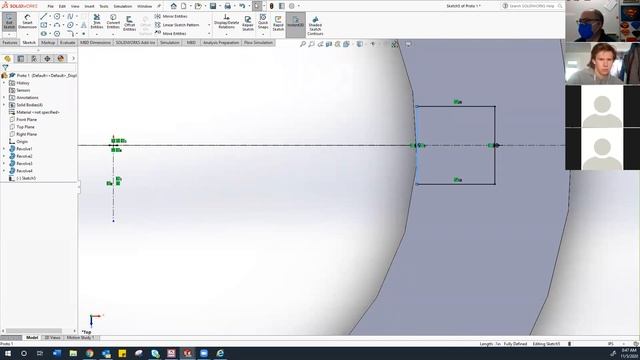Open the DisplayManager tab
The image size is (640, 360).
[61, 59]
